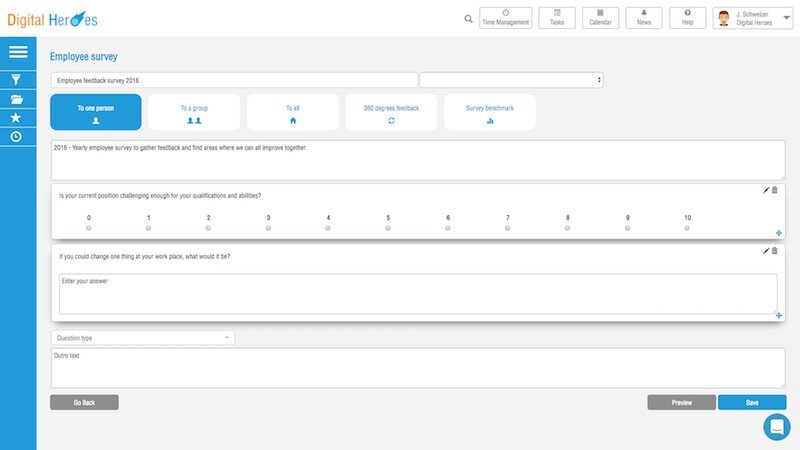Click the Preview button
The width and height of the screenshot is (800, 450).
681,402
